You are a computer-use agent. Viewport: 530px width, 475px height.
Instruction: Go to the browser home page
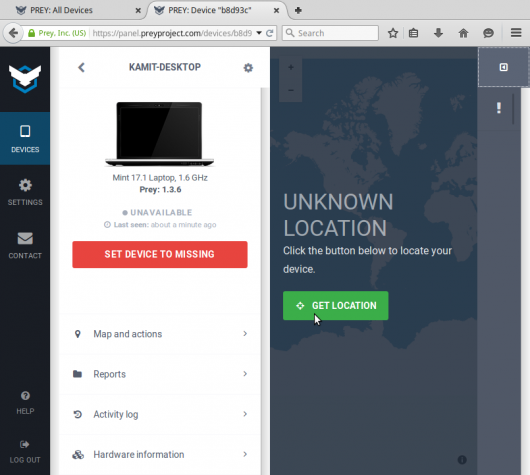click(463, 33)
